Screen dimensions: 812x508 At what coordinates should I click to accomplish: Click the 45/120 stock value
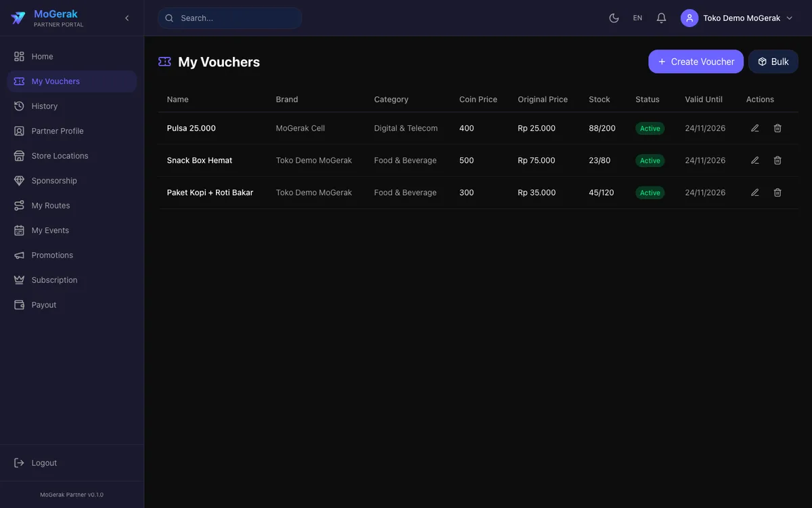click(602, 192)
